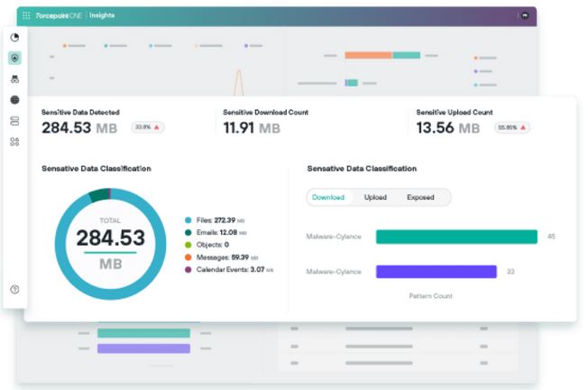Switch to the Exposed segment

tap(420, 197)
